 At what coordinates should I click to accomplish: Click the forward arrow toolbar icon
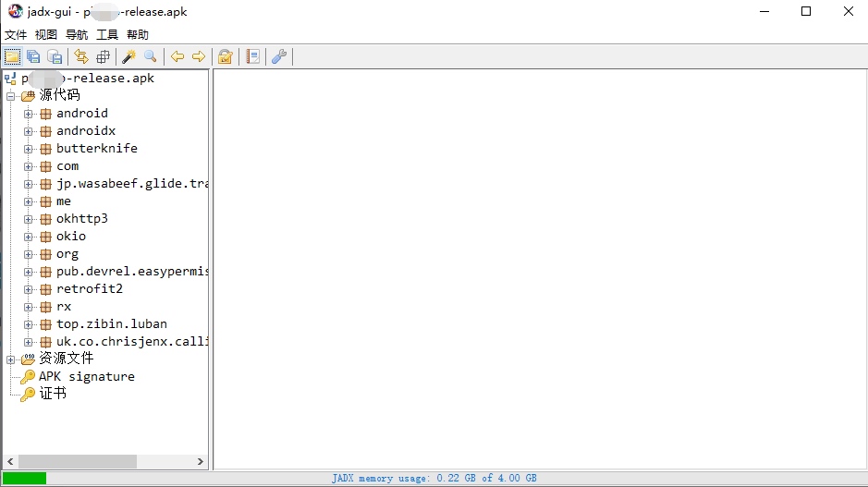198,56
